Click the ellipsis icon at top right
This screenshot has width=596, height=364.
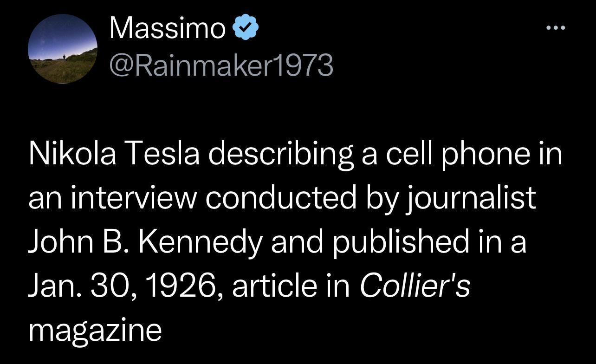pyautogui.click(x=556, y=27)
